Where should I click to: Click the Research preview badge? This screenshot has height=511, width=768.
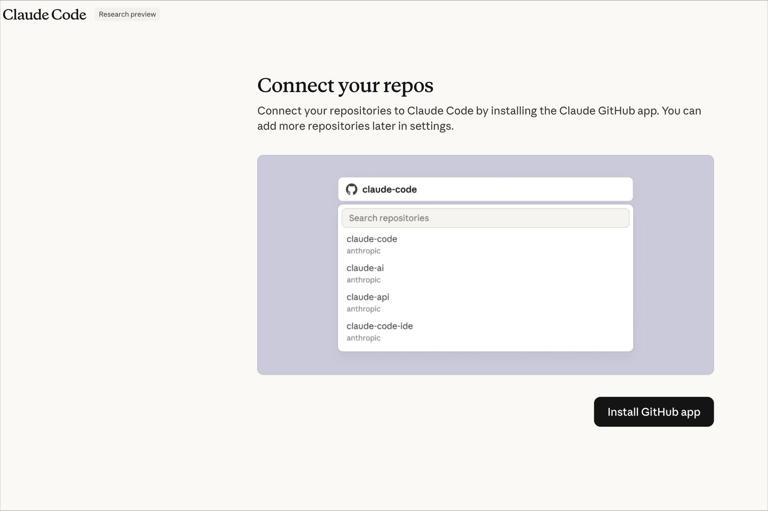[x=127, y=15]
